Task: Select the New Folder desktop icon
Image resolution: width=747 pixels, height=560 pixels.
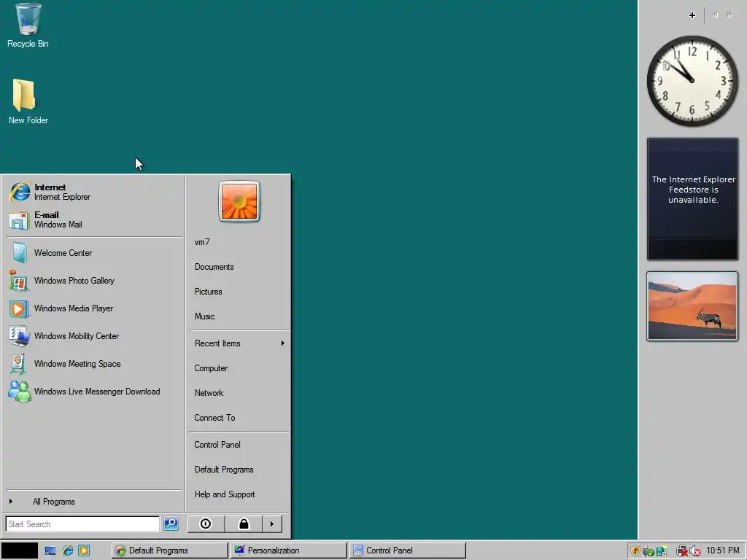Action: [28, 101]
